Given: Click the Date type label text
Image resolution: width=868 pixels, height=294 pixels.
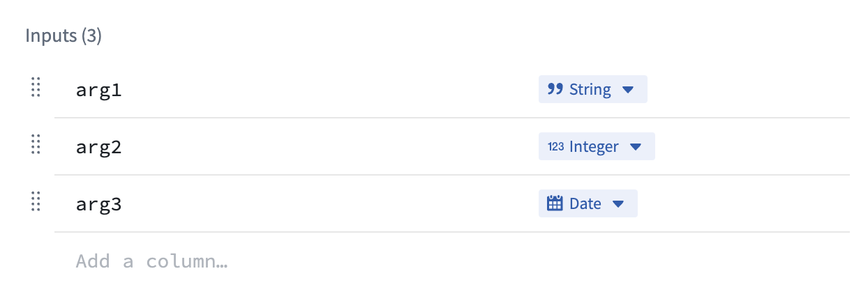Looking at the screenshot, I should pos(585,203).
